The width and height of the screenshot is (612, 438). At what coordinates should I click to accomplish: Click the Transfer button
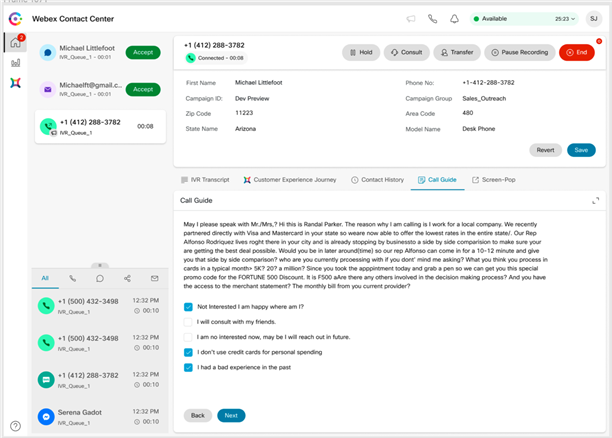click(x=457, y=52)
